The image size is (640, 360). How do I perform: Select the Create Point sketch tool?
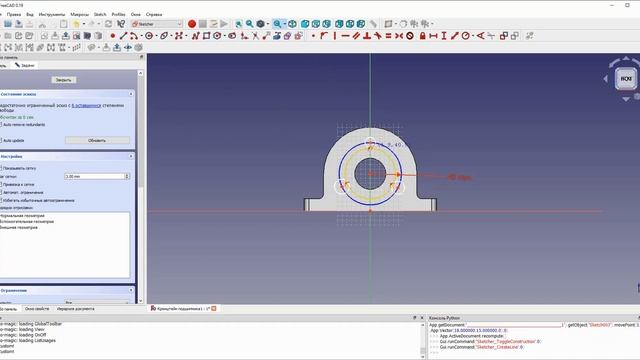113,36
